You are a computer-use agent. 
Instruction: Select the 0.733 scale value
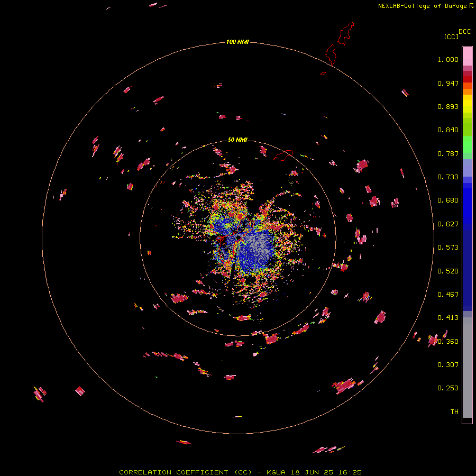448,177
